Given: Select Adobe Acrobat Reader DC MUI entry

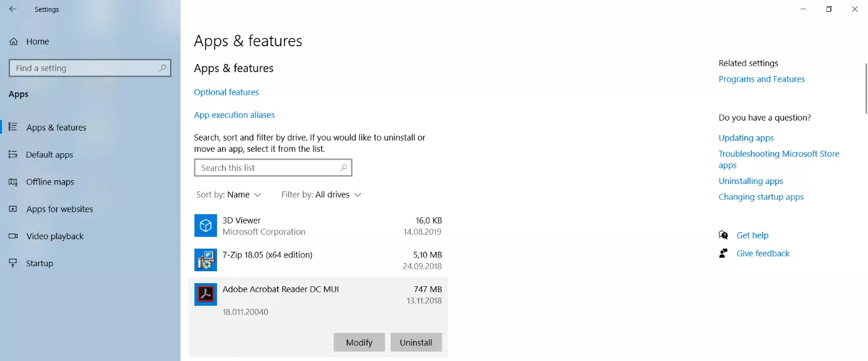Looking at the screenshot, I should (281, 289).
